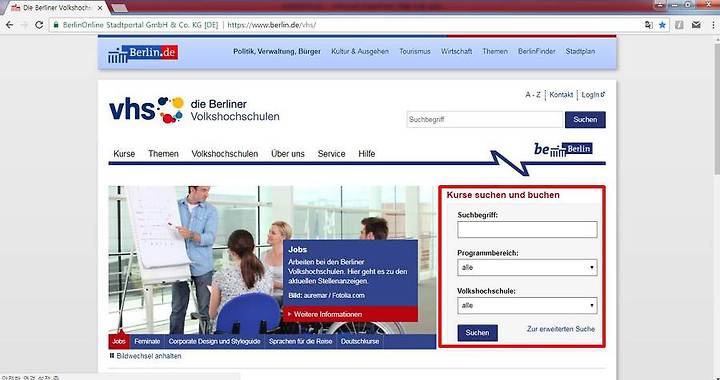
Task: Click the Berlin.de logo
Action: (x=143, y=53)
